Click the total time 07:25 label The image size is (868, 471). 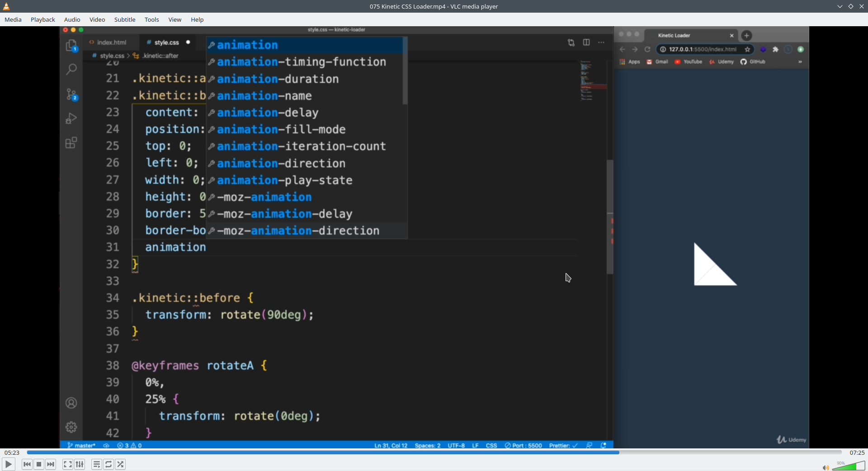[x=857, y=452]
